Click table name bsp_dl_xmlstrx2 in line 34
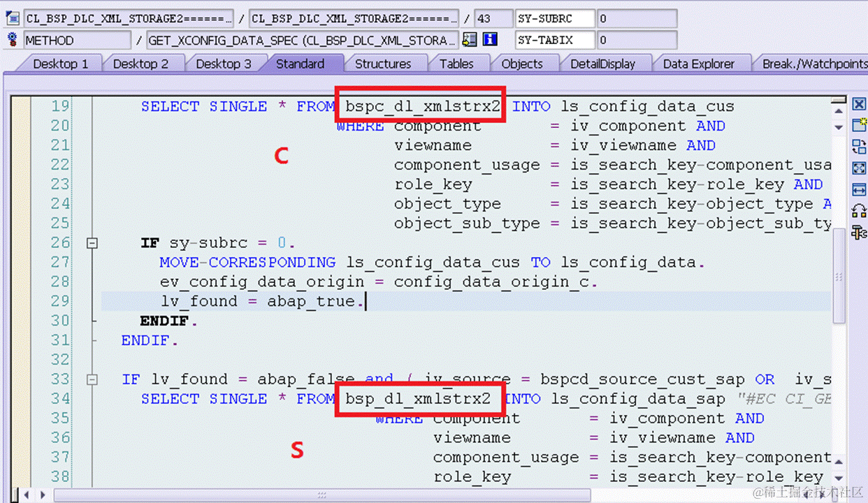This screenshot has height=503, width=868. (x=419, y=399)
